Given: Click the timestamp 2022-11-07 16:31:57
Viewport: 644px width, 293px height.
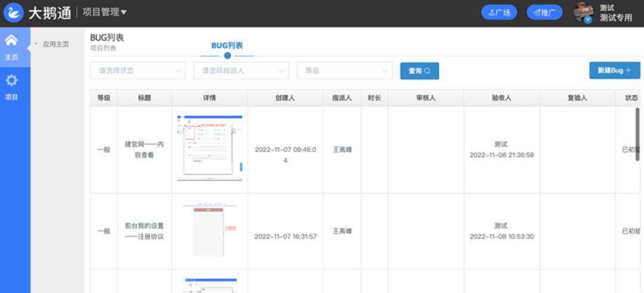Looking at the screenshot, I should [286, 236].
